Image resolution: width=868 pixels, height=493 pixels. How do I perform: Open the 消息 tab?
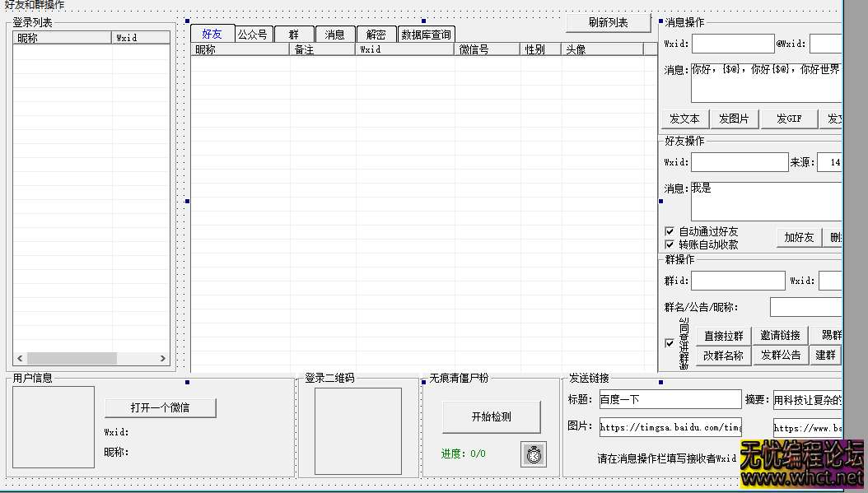click(334, 34)
